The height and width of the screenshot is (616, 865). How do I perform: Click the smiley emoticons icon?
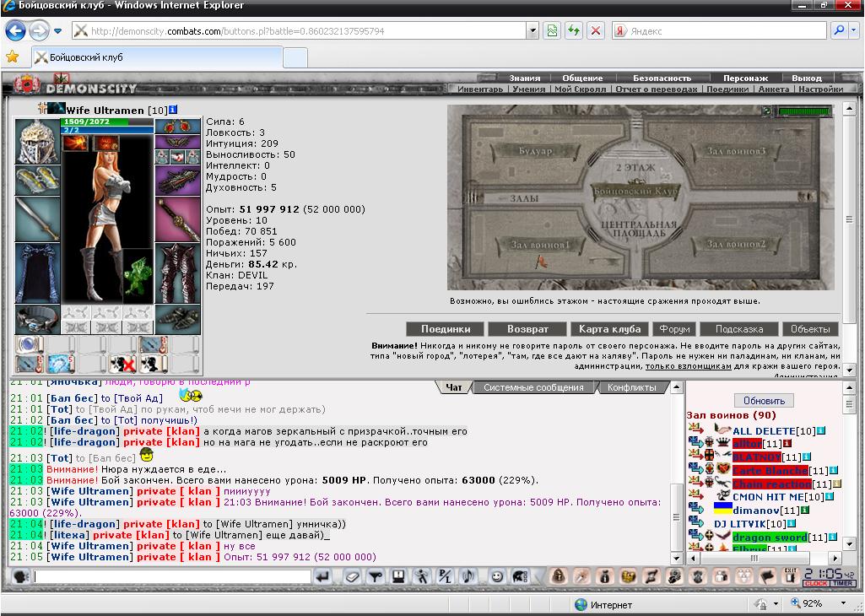[x=497, y=577]
